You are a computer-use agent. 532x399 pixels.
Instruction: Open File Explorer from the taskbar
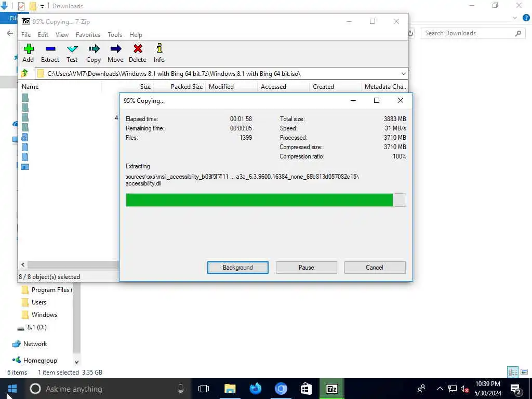pos(230,389)
